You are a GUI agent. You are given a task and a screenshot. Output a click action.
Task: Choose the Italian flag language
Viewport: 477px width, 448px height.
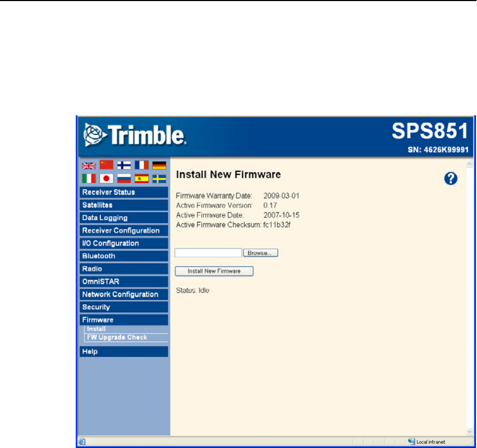89,178
